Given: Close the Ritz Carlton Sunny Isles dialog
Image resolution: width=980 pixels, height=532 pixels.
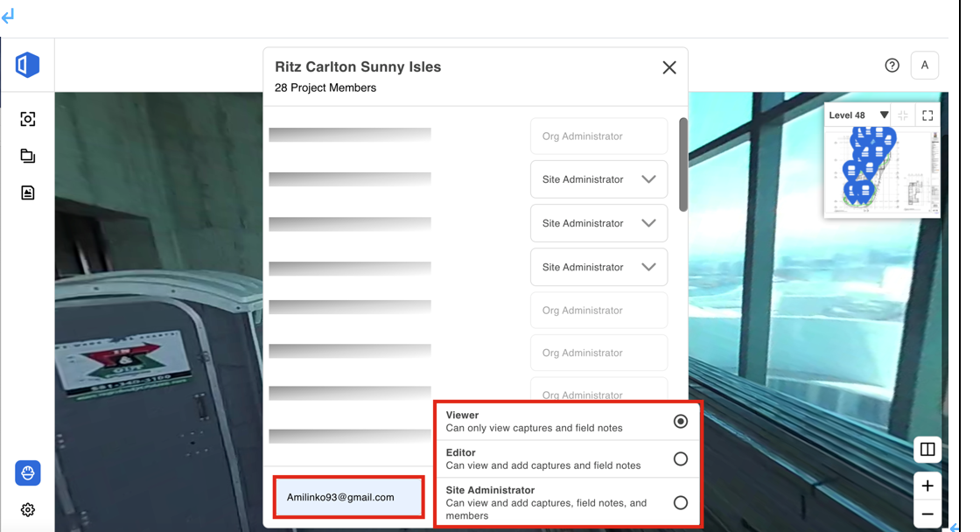Looking at the screenshot, I should point(669,67).
